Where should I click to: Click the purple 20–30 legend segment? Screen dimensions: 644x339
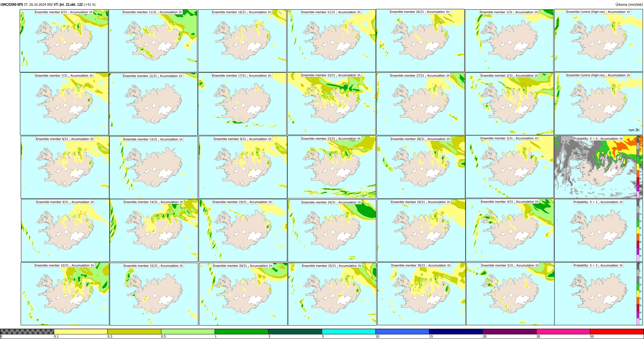point(509,332)
